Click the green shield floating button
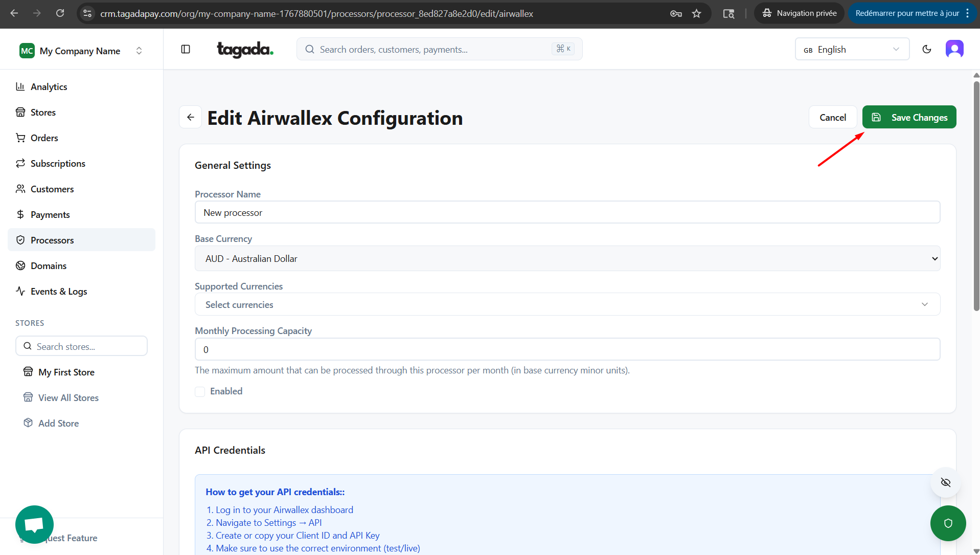The height and width of the screenshot is (555, 980). coord(948,523)
